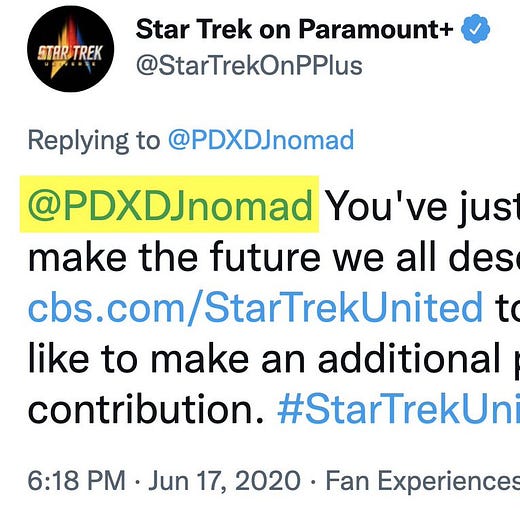Click the @StarTrekOnPPlus handle

[249, 65]
